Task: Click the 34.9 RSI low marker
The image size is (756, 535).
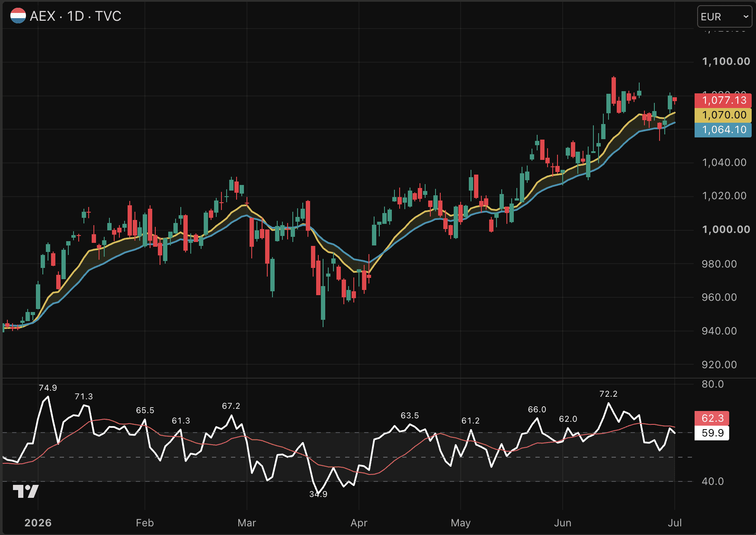Action: [318, 494]
